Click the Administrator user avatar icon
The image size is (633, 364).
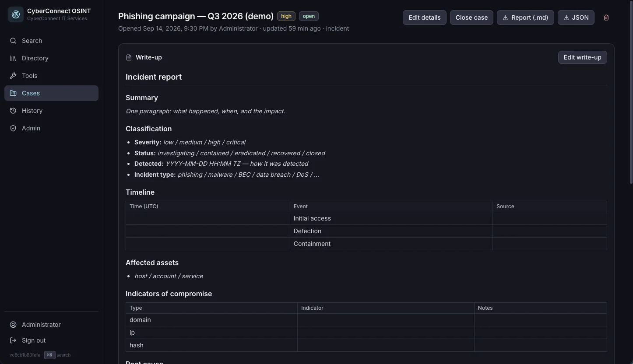(13, 325)
